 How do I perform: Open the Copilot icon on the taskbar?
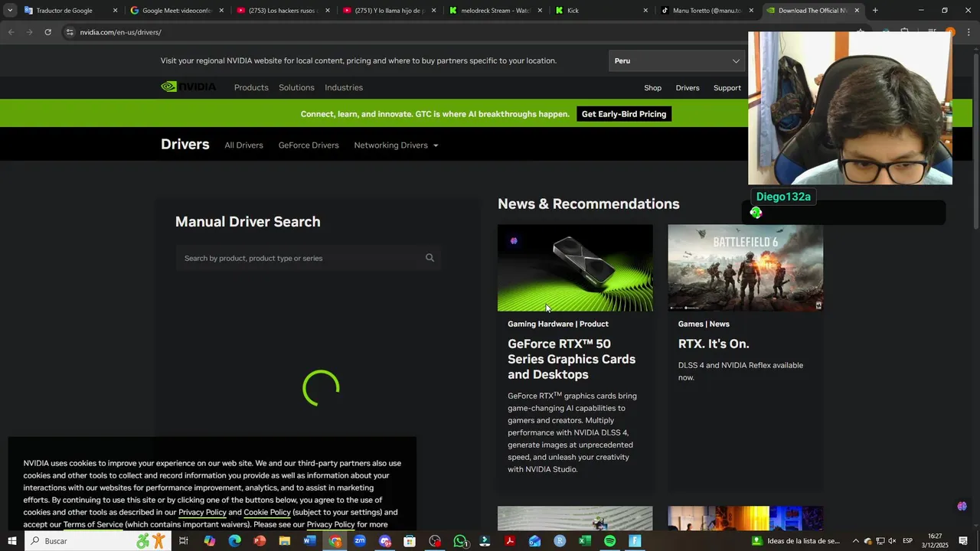click(210, 541)
